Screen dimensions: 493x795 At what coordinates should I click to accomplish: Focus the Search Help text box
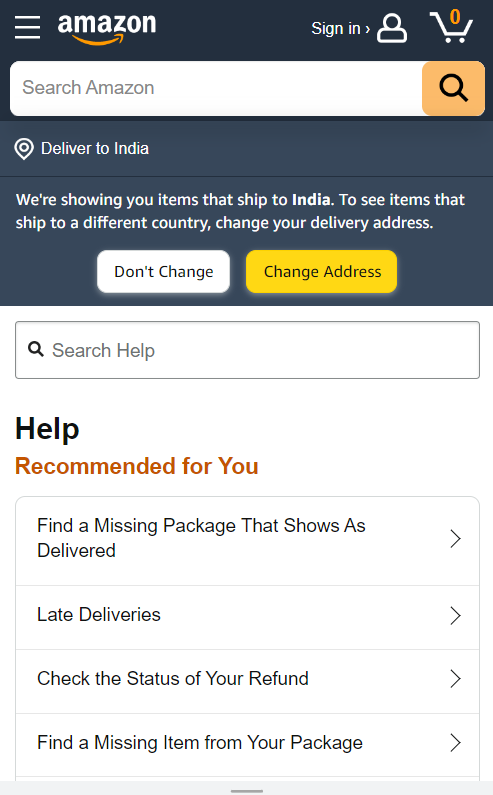tap(248, 350)
